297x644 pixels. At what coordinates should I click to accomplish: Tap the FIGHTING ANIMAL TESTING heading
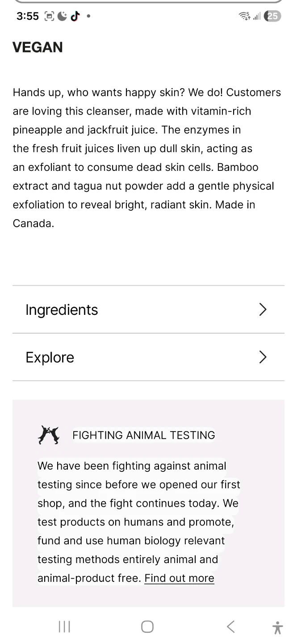(x=143, y=435)
